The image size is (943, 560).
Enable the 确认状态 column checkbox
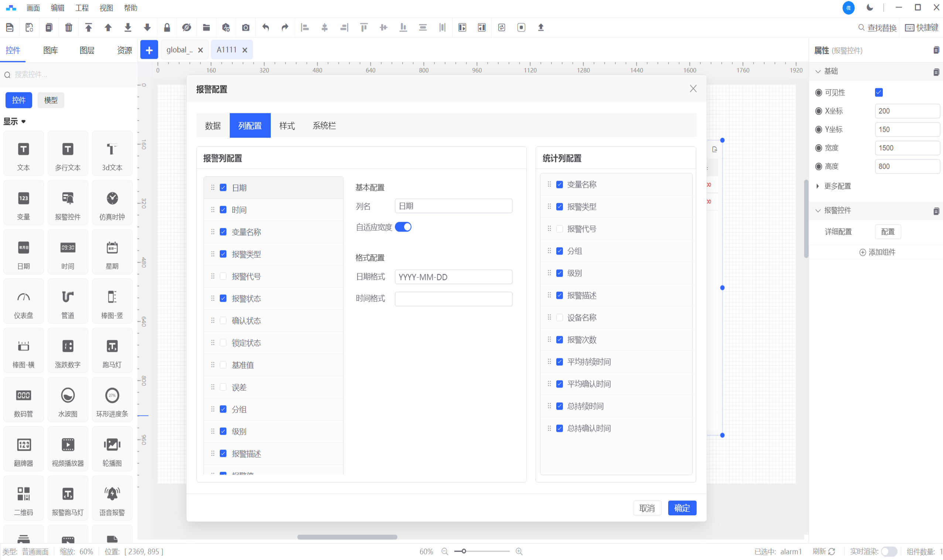(x=223, y=320)
